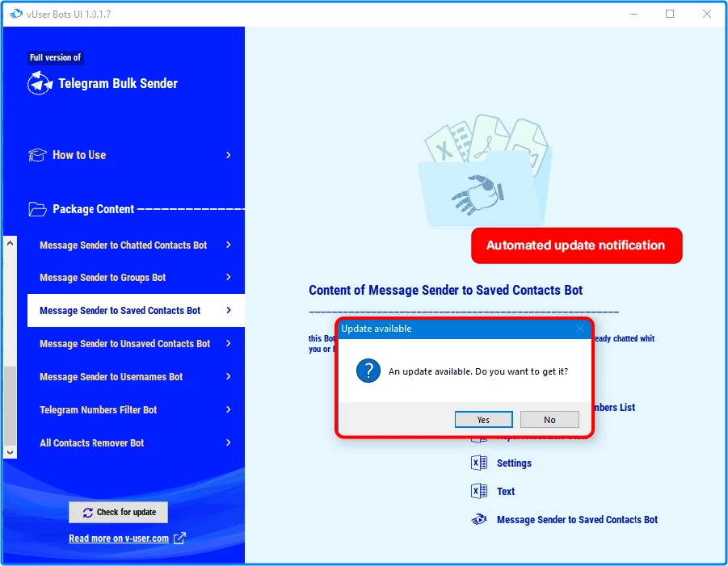Minimize the vUser Bots UI window

633,14
